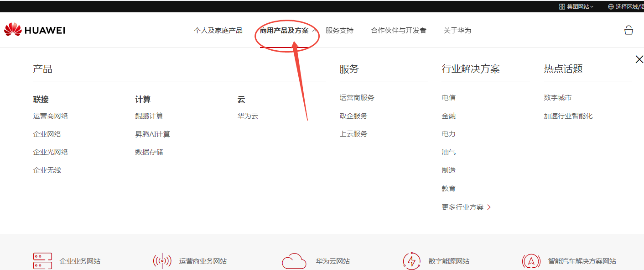Collapse the 商用产品及方案 chevron

(314, 31)
